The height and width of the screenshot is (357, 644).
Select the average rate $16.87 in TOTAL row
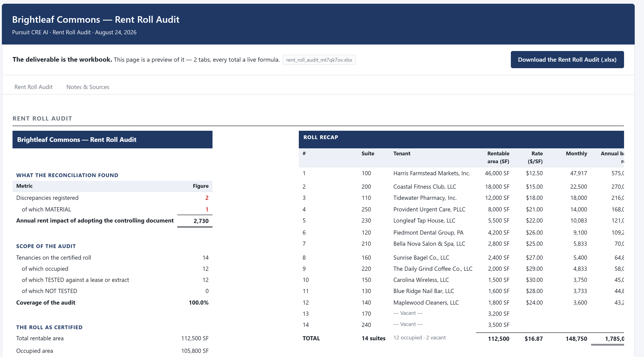534,339
